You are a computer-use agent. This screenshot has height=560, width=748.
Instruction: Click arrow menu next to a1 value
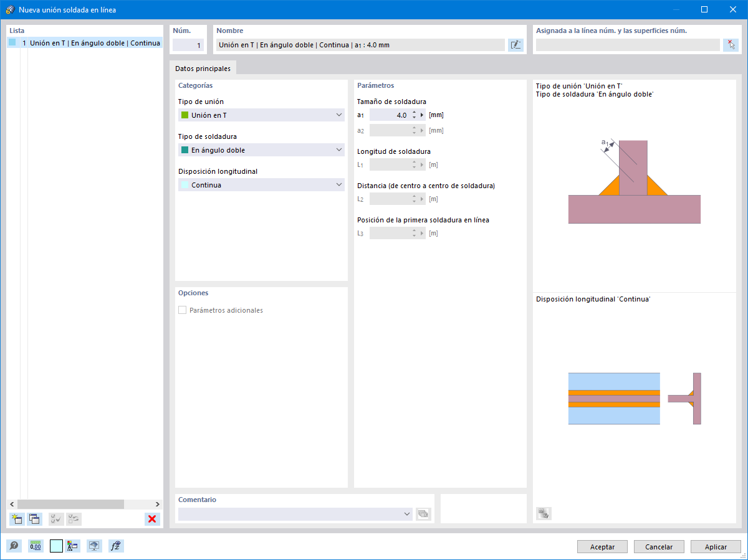[x=422, y=115]
